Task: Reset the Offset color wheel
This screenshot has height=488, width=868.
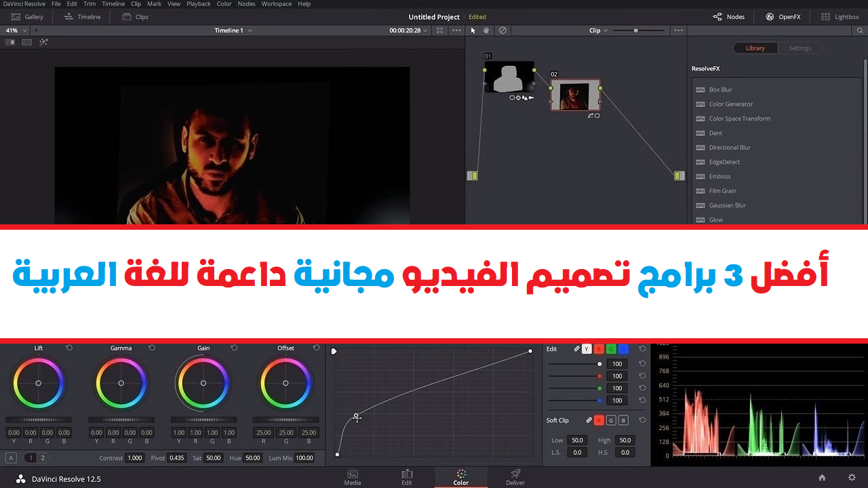Action: pyautogui.click(x=316, y=348)
